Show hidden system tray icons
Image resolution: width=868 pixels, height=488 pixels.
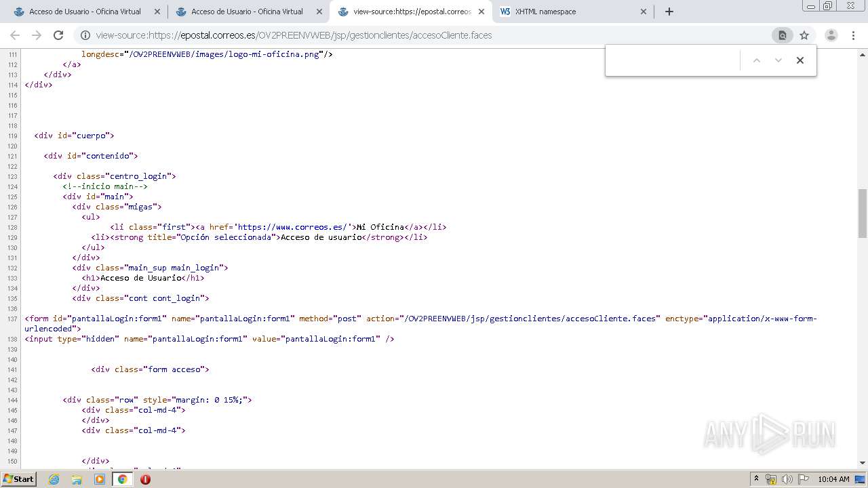[x=756, y=479]
